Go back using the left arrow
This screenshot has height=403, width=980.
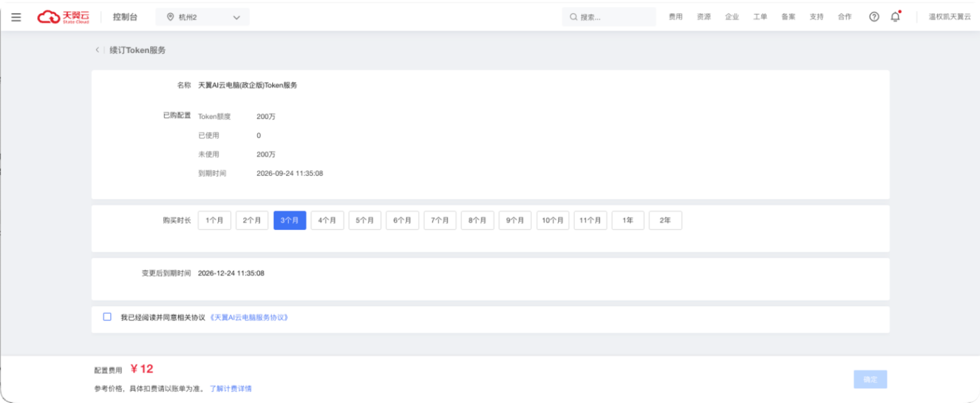97,50
